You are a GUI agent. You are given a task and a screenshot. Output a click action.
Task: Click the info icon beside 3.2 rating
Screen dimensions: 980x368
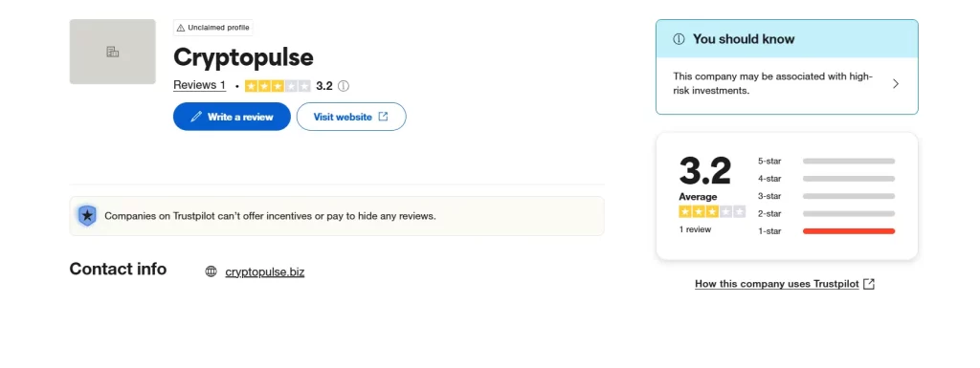344,86
